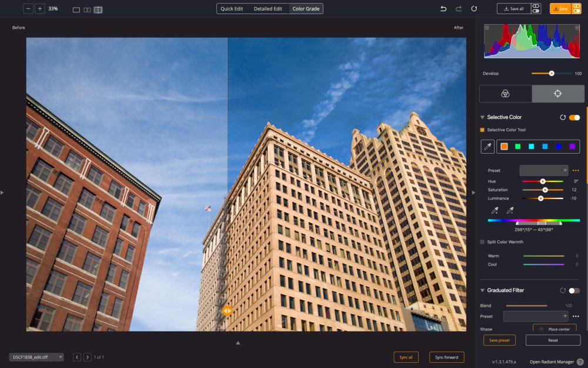Click the redo arrow icon

459,8
